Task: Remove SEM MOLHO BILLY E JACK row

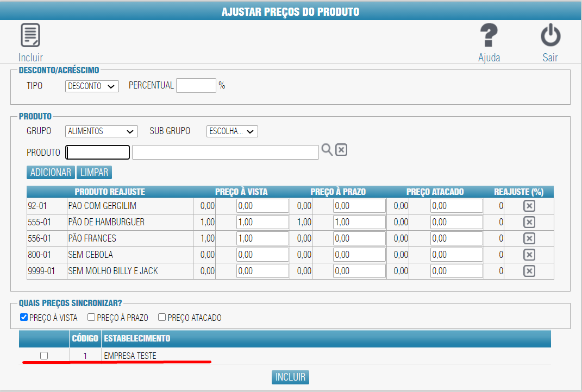Action: click(529, 271)
